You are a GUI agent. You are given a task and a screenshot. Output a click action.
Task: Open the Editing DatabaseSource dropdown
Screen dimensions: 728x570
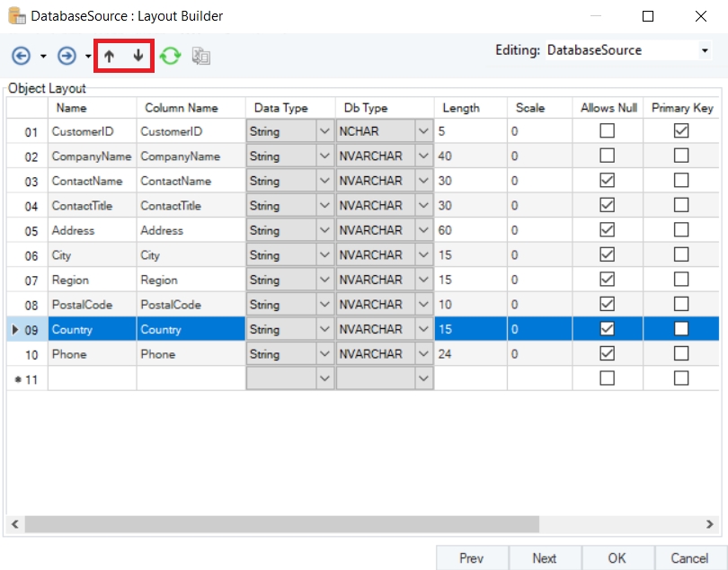click(704, 51)
